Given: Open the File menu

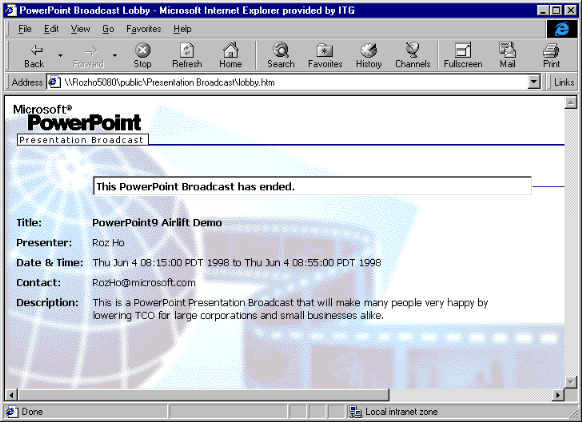Looking at the screenshot, I should [24, 29].
